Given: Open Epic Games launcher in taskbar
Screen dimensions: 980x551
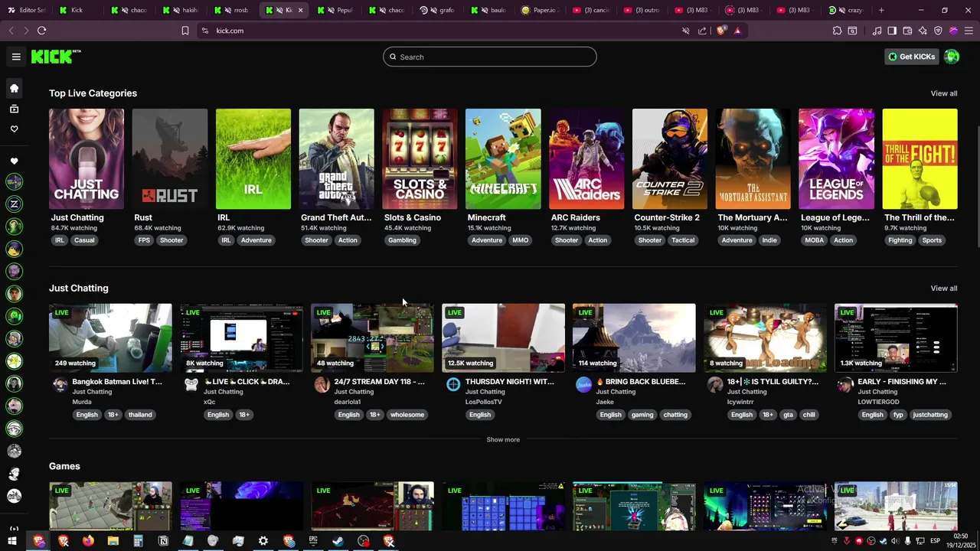Looking at the screenshot, I should (x=313, y=541).
